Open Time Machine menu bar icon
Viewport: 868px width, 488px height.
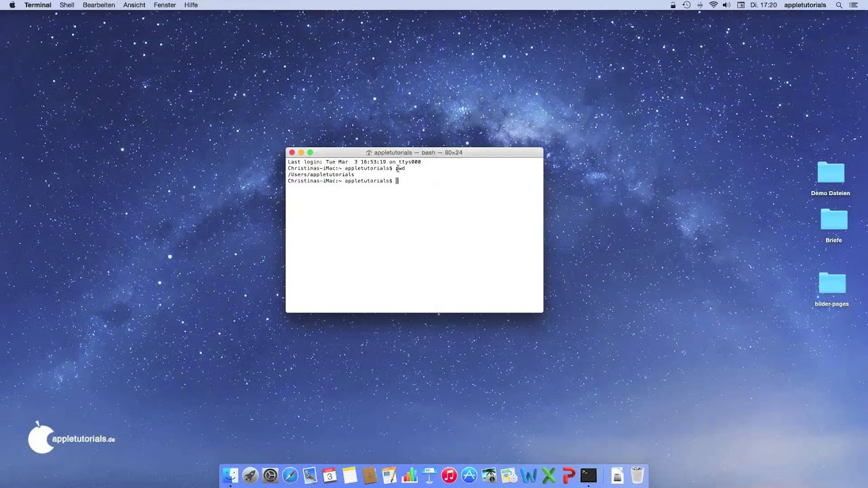click(x=686, y=5)
